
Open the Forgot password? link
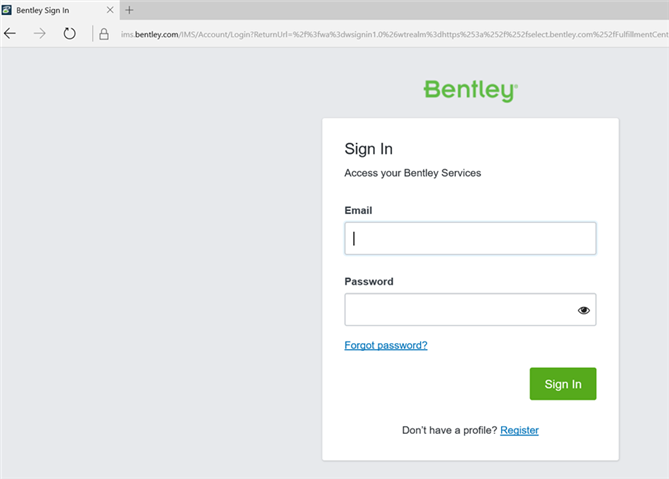[x=386, y=345]
